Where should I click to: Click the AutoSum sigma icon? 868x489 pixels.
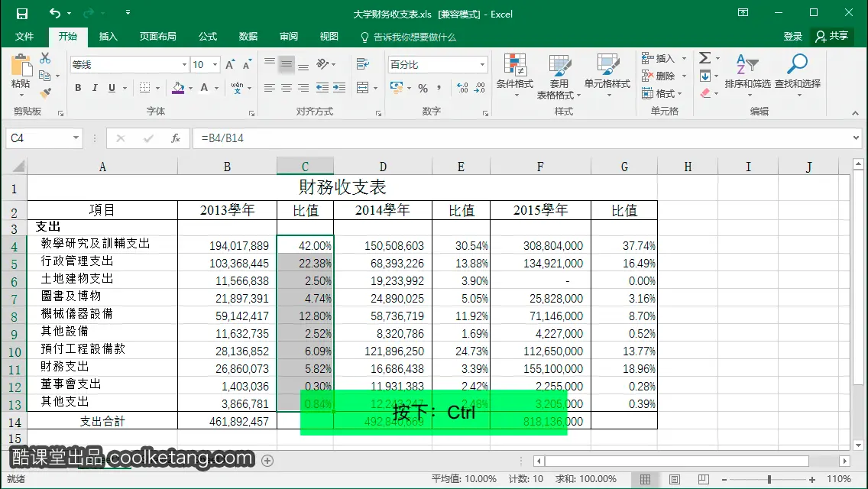click(x=704, y=58)
